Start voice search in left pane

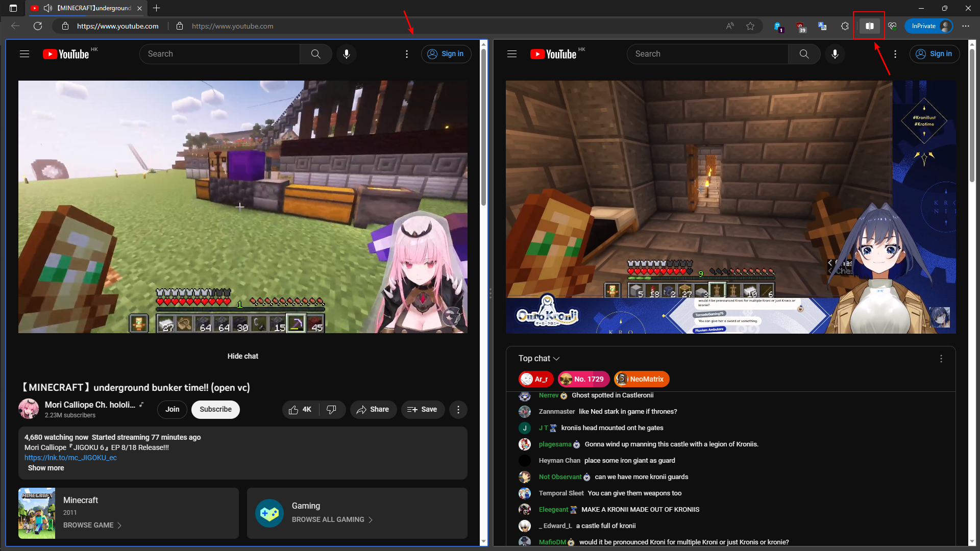point(347,54)
